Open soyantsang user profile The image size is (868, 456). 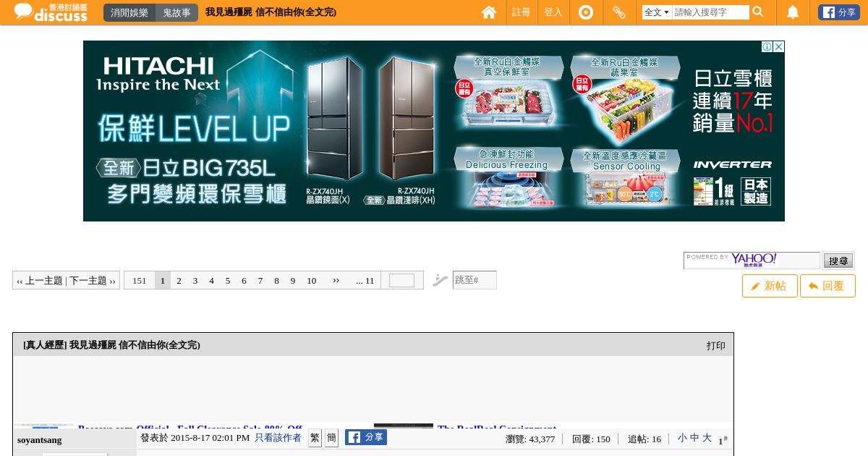tap(40, 440)
